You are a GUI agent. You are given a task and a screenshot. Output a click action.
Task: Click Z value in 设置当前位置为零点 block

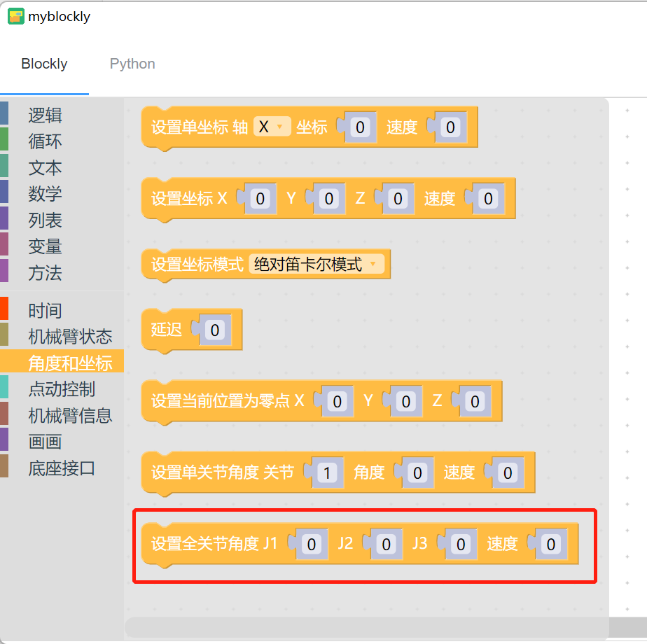point(475,401)
